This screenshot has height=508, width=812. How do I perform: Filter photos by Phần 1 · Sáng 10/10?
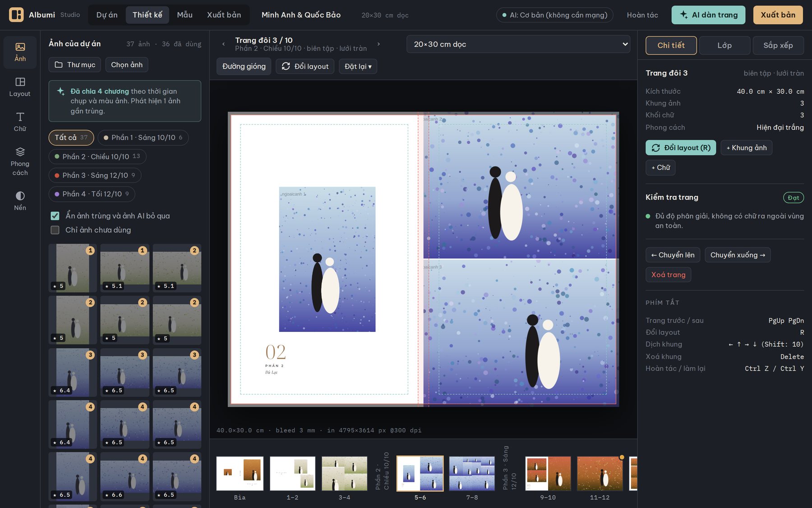pos(143,138)
